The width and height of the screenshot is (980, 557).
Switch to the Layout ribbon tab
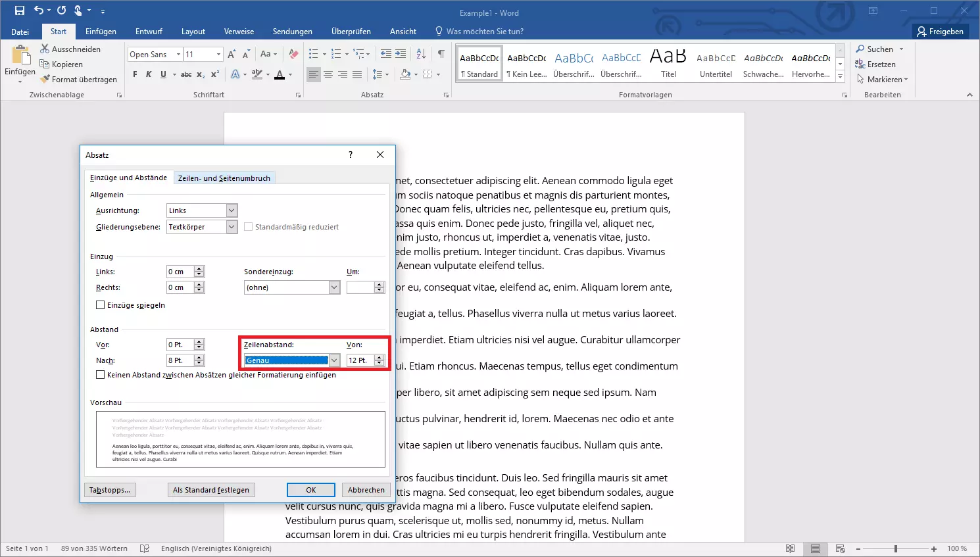pyautogui.click(x=193, y=32)
